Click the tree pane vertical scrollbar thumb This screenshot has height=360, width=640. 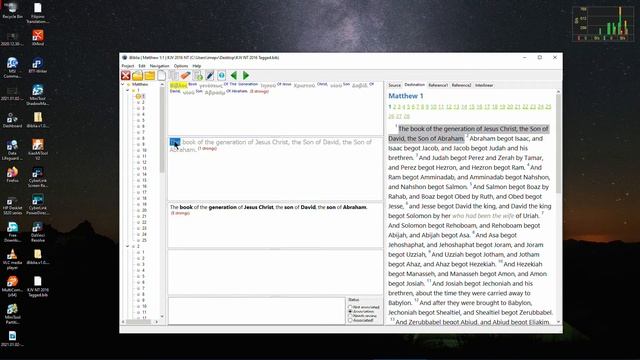click(162, 131)
